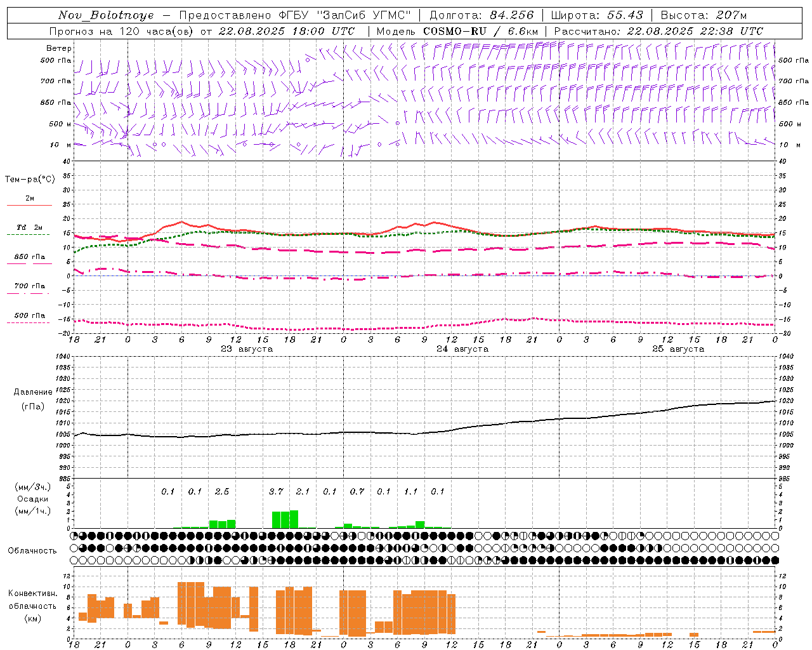Viewport: 812px width, 650px height.
Task: Click the 3-hour precipitation value 2.5
Action: click(x=222, y=491)
